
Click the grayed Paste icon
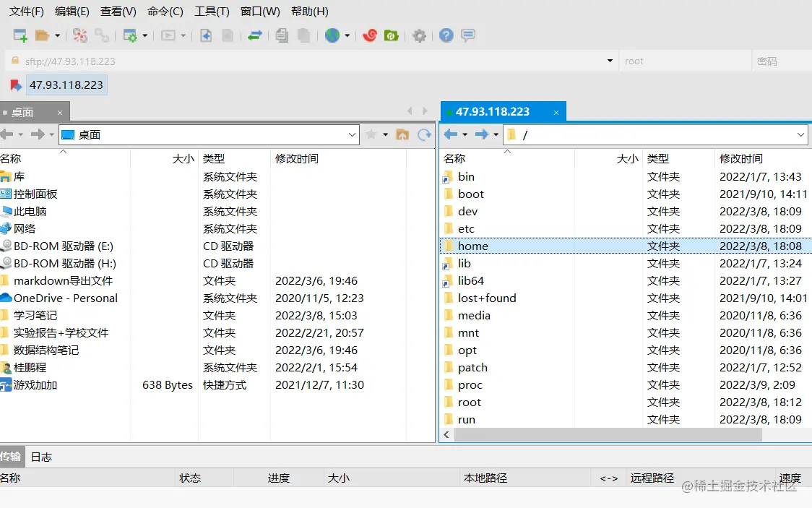pos(304,35)
